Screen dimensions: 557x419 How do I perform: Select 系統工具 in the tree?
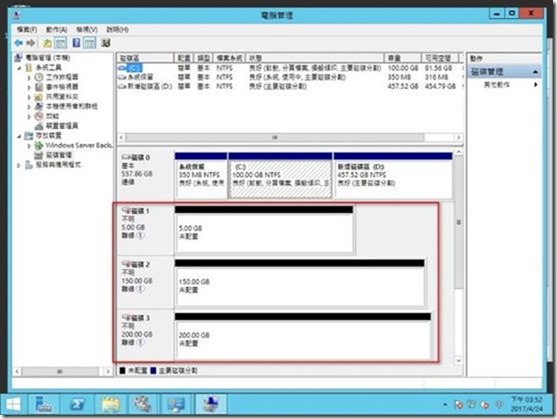(x=48, y=67)
